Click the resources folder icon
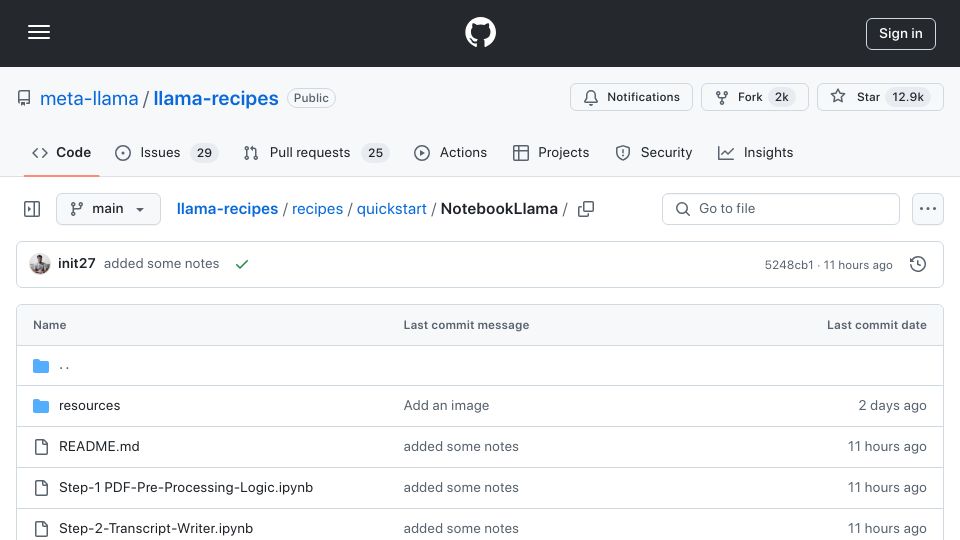The image size is (960, 540). point(41,405)
